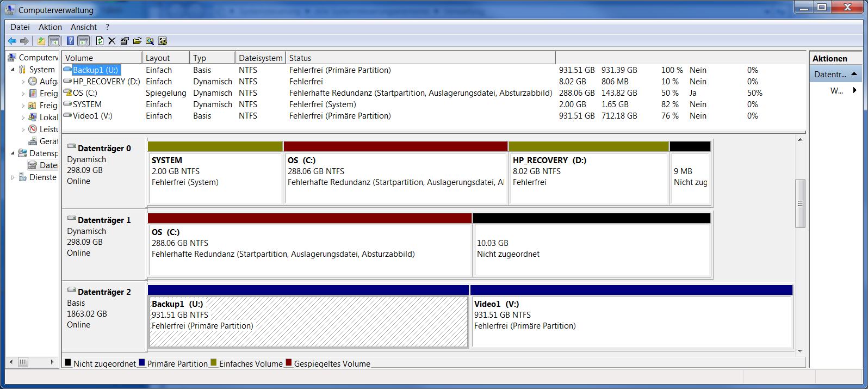Click the green Refresh icon in the toolbar
868x389 pixels.
click(x=100, y=41)
